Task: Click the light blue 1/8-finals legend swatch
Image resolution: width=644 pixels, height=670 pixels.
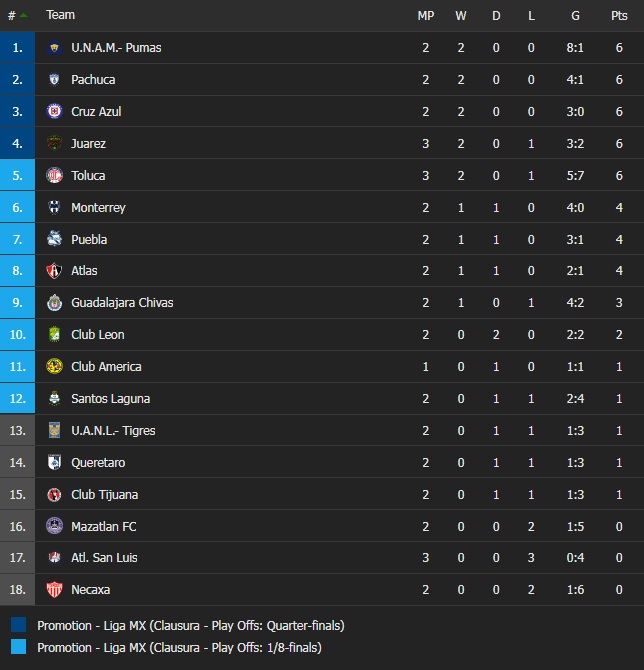Action: pyautogui.click(x=19, y=648)
